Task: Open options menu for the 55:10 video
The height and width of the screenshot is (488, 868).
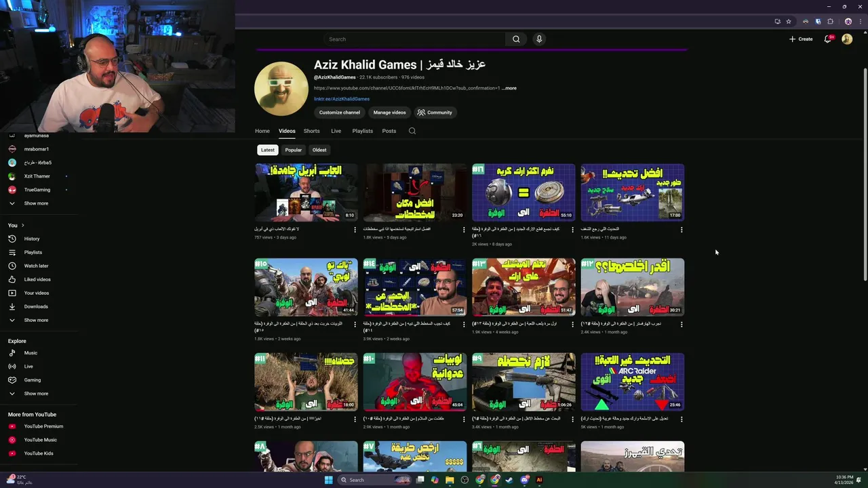Action: click(x=572, y=230)
